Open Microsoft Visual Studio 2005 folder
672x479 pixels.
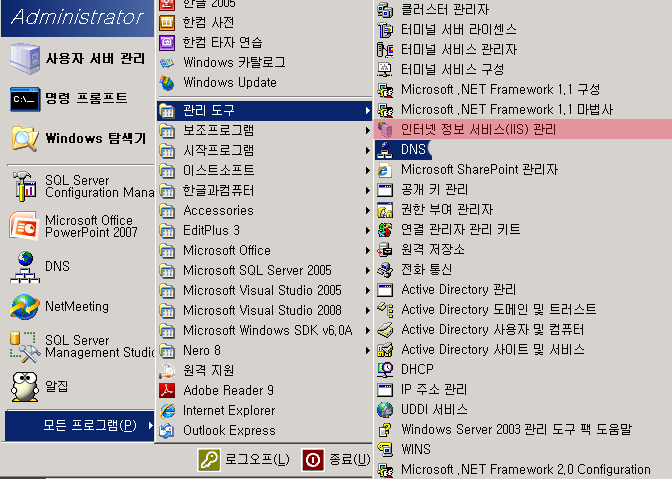pos(264,290)
